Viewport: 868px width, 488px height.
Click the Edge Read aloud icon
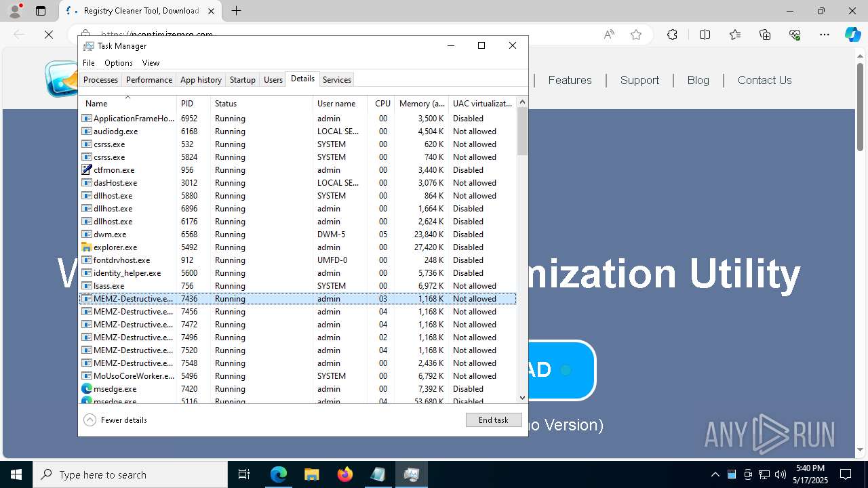609,35
